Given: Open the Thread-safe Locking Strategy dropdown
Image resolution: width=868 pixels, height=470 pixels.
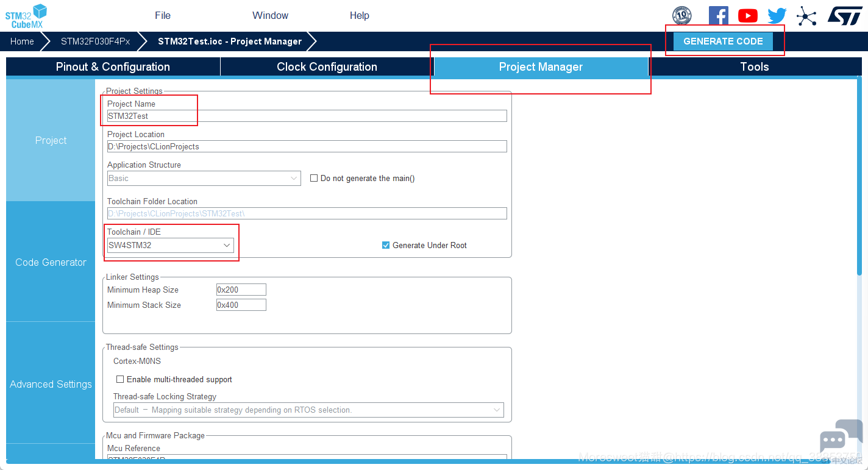Looking at the screenshot, I should click(308, 410).
